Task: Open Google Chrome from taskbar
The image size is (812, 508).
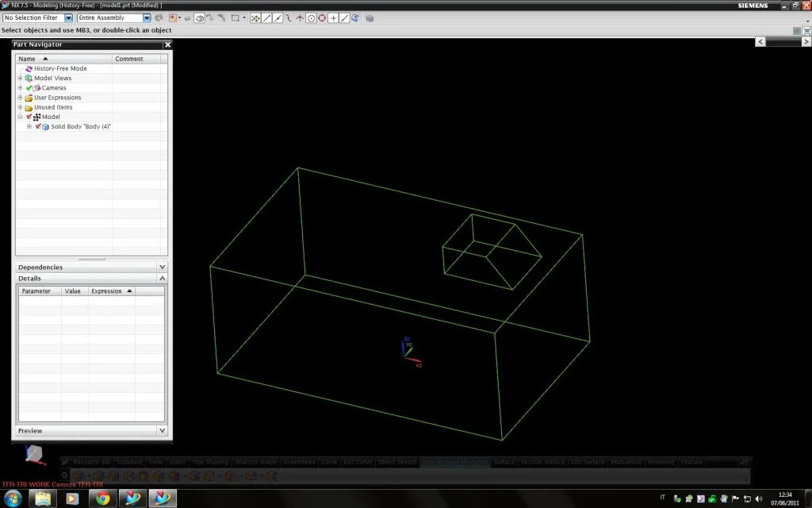Action: pos(102,498)
